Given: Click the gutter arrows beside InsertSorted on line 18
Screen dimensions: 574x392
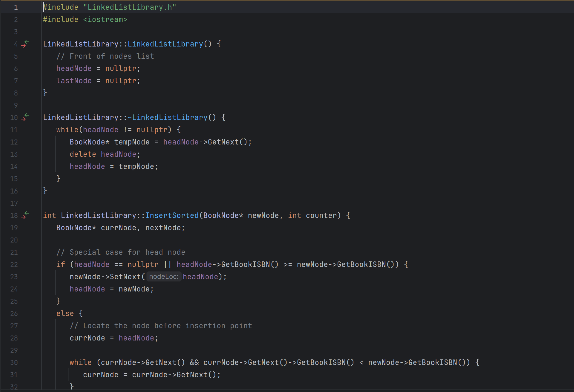Looking at the screenshot, I should 25,215.
